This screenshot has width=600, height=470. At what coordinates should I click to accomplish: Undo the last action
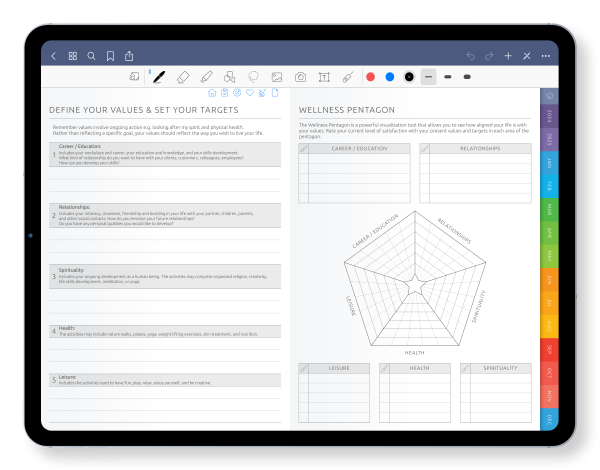(470, 56)
